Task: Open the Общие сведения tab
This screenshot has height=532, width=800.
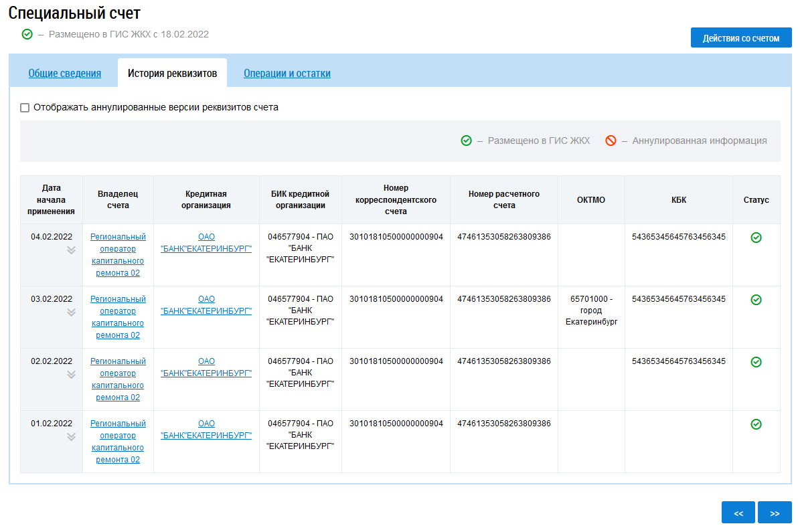Action: click(64, 74)
